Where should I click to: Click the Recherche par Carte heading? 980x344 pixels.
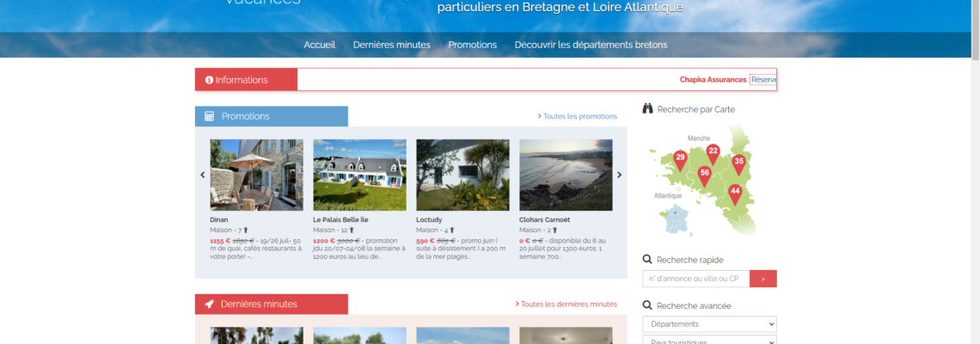[x=695, y=109]
